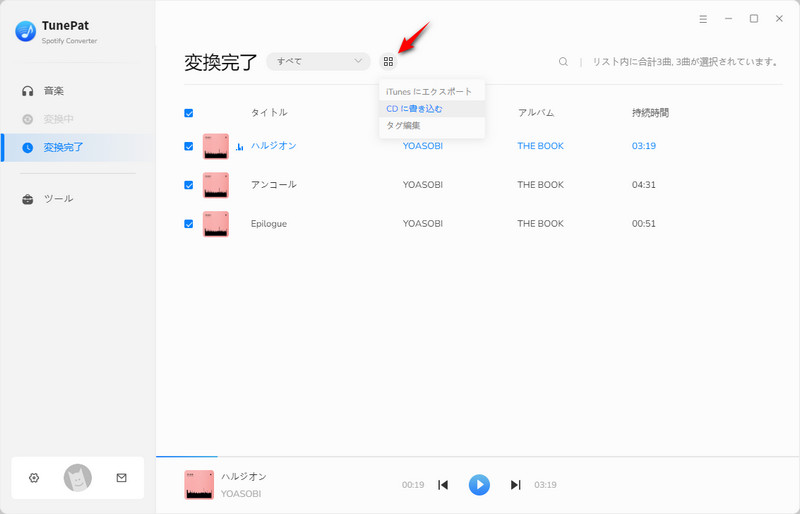800x514 pixels.
Task: Click the player bar album artwork
Action: [199, 484]
